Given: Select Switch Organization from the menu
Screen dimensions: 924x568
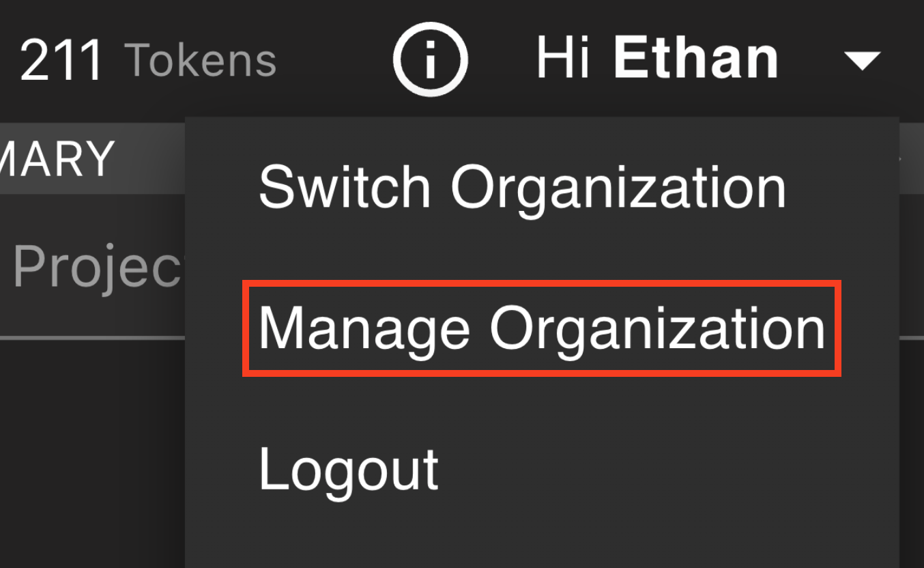Looking at the screenshot, I should [523, 187].
